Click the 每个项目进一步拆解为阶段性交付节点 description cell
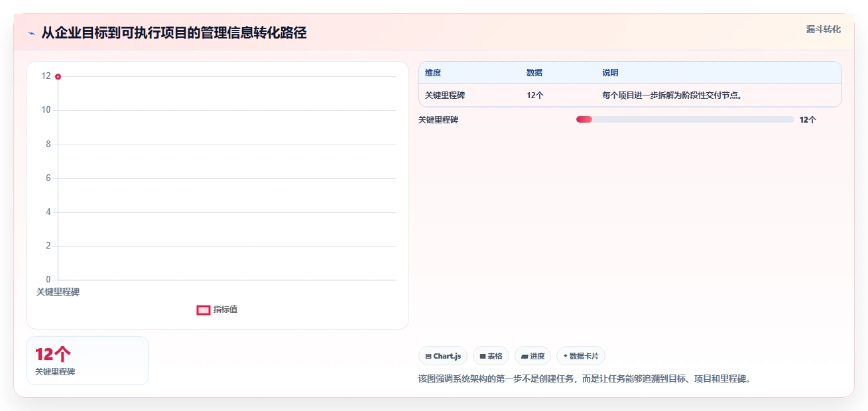The width and height of the screenshot is (868, 411). pyautogui.click(x=672, y=95)
